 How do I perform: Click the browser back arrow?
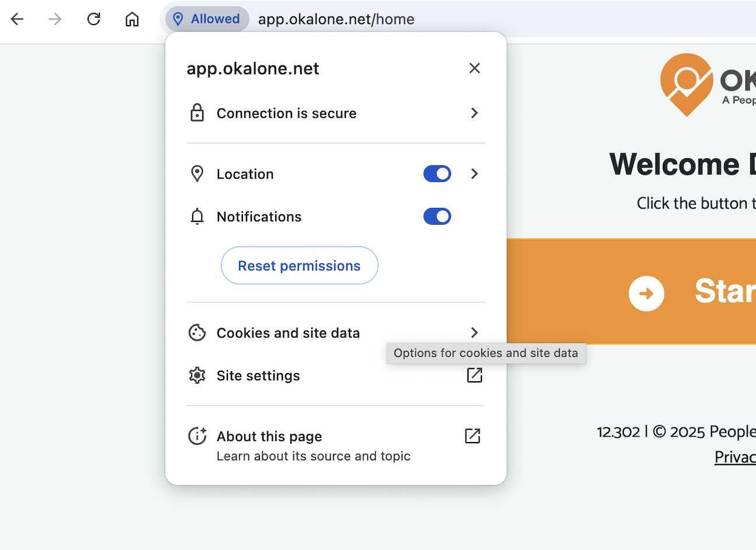[x=17, y=19]
